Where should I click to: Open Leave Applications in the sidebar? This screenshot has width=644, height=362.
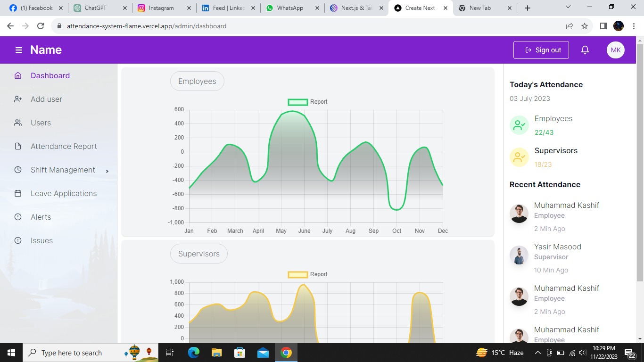[64, 193]
